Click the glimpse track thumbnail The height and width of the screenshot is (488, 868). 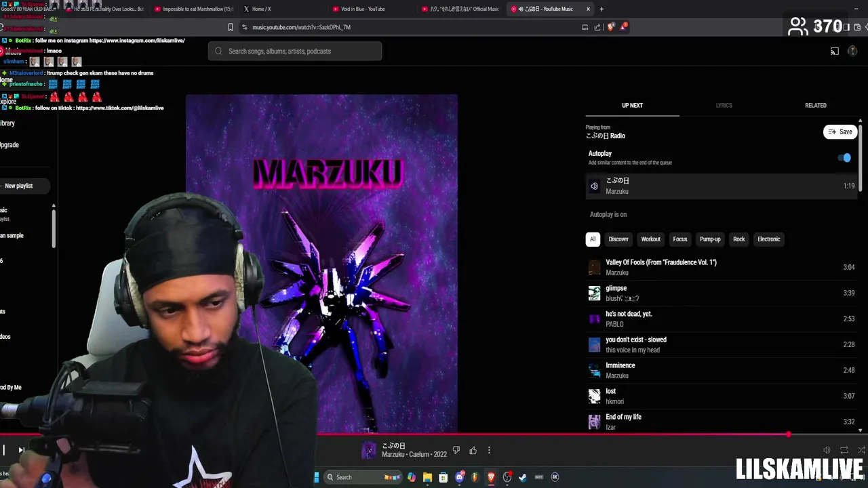[594, 293]
